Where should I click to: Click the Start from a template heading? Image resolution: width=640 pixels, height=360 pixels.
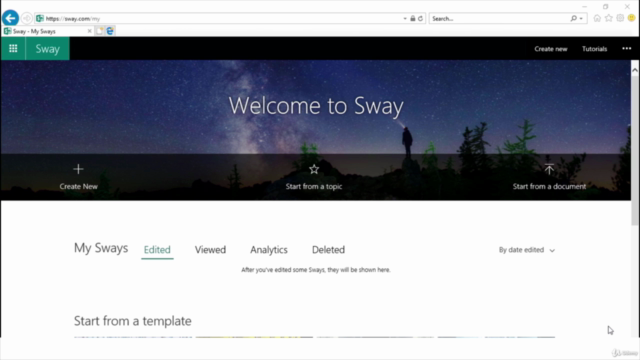tap(133, 321)
